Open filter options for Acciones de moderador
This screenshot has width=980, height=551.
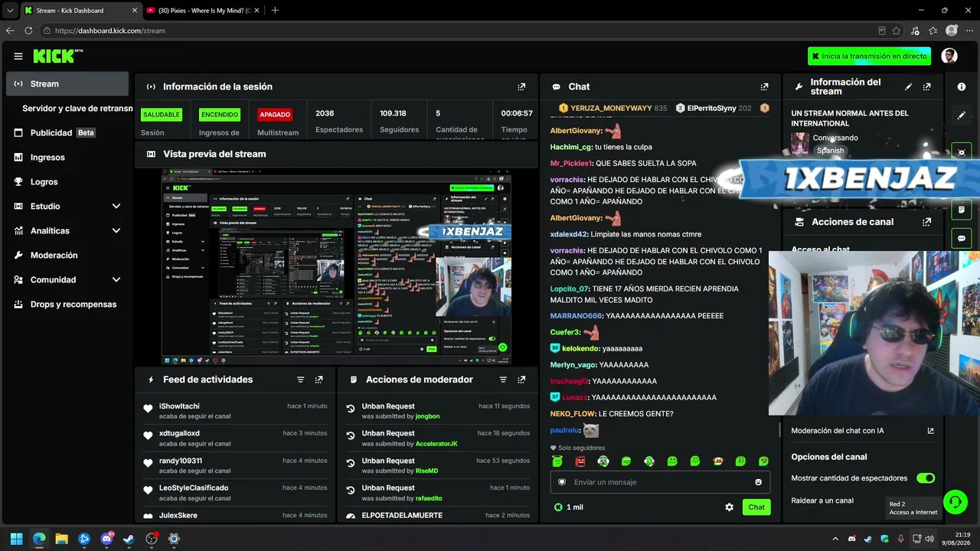point(503,380)
